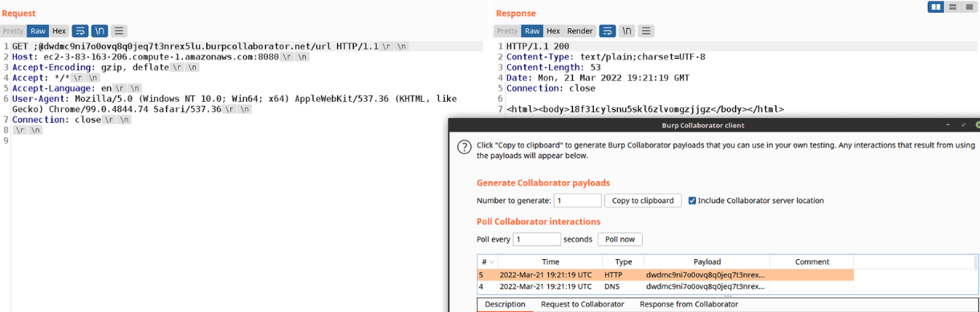Viewport: 980px width, 312px height.
Task: Toggle show non-printable chars (\n) in Request panel
Action: [100, 31]
